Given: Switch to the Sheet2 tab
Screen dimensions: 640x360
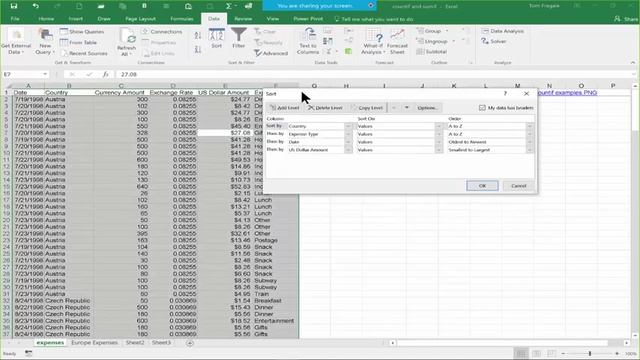Looking at the screenshot, I should [x=135, y=343].
